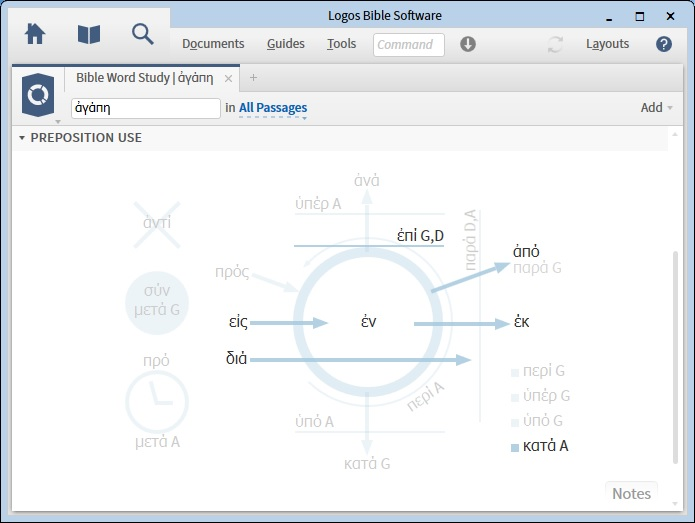Click the Home icon
695x523 pixels.
pos(35,34)
